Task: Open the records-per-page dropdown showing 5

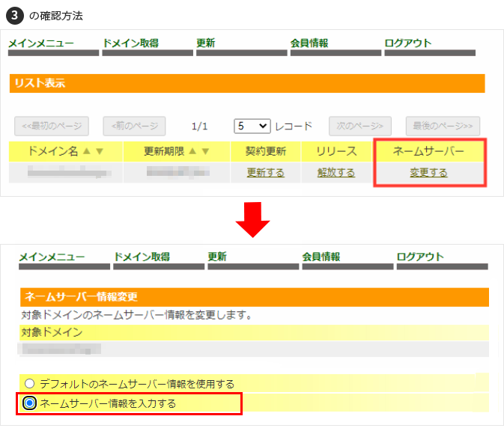Action: (252, 126)
